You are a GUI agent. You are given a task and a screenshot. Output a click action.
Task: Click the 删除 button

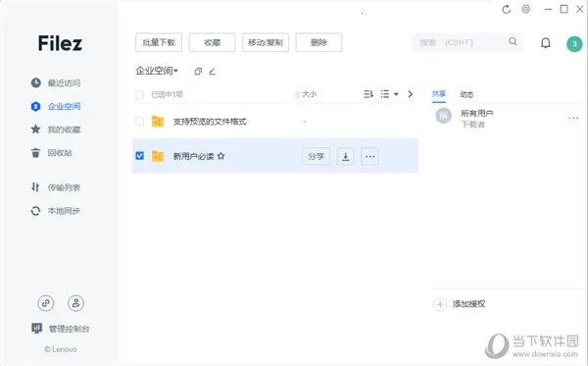click(x=318, y=42)
